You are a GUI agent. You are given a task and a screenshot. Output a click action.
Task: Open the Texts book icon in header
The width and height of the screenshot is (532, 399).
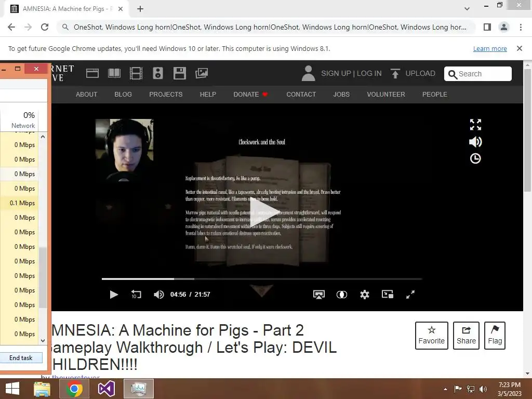[114, 73]
